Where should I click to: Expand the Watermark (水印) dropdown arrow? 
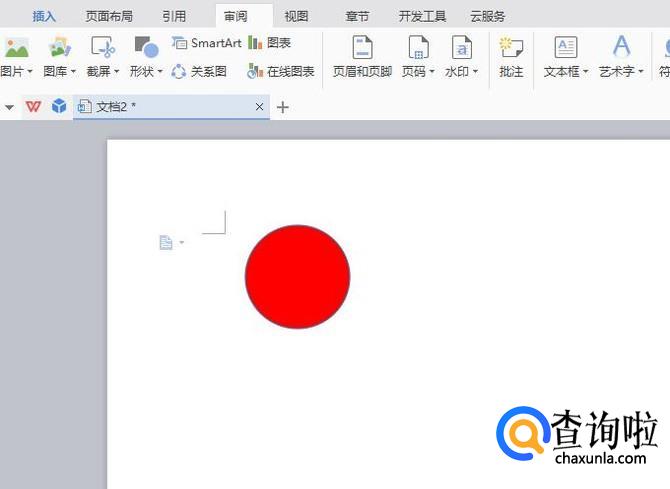click(475, 71)
